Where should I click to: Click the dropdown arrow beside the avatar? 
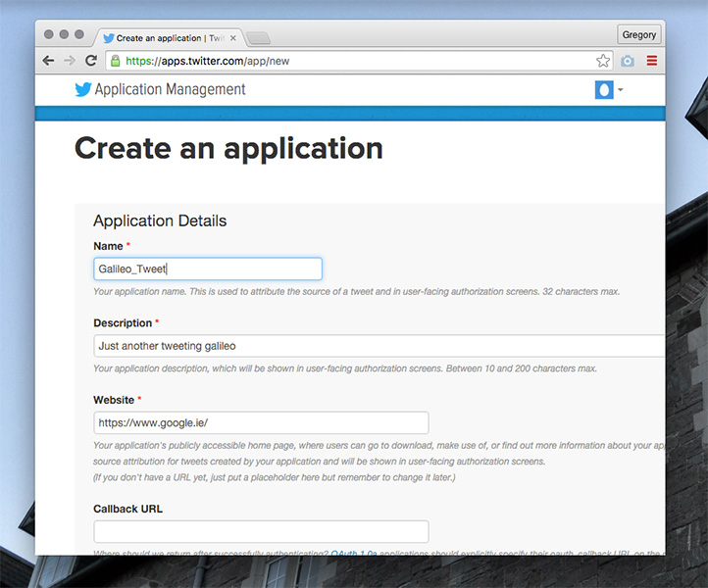click(x=621, y=90)
